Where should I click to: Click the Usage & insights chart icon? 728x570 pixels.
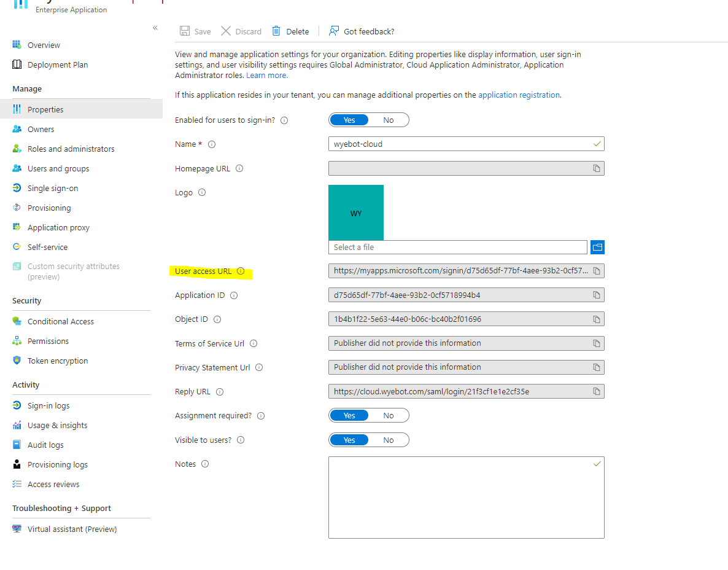pyautogui.click(x=17, y=425)
